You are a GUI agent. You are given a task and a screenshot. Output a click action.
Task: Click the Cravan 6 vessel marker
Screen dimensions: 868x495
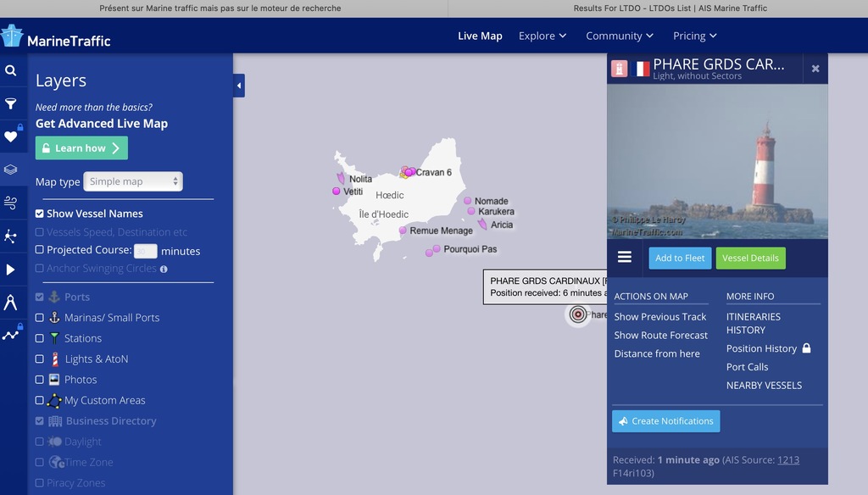point(408,172)
